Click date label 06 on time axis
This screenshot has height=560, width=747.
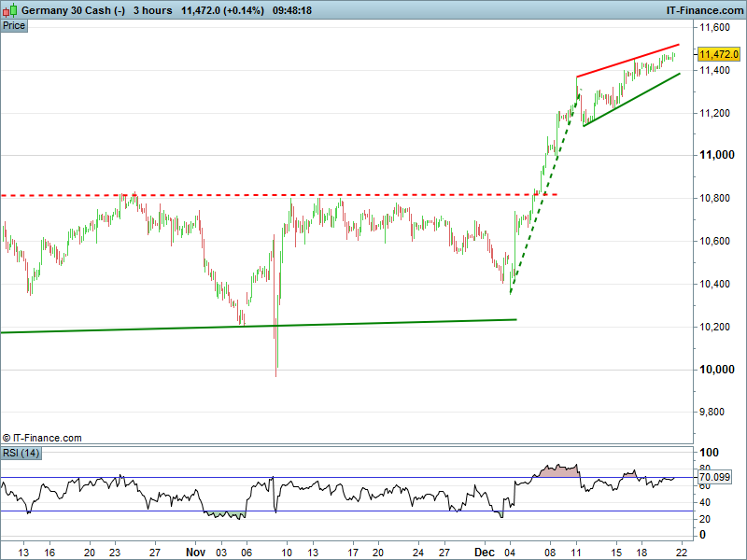point(247,553)
